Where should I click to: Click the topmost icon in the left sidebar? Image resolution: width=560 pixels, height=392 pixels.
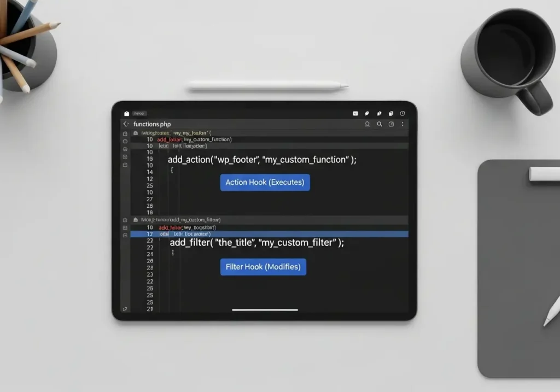click(x=125, y=133)
